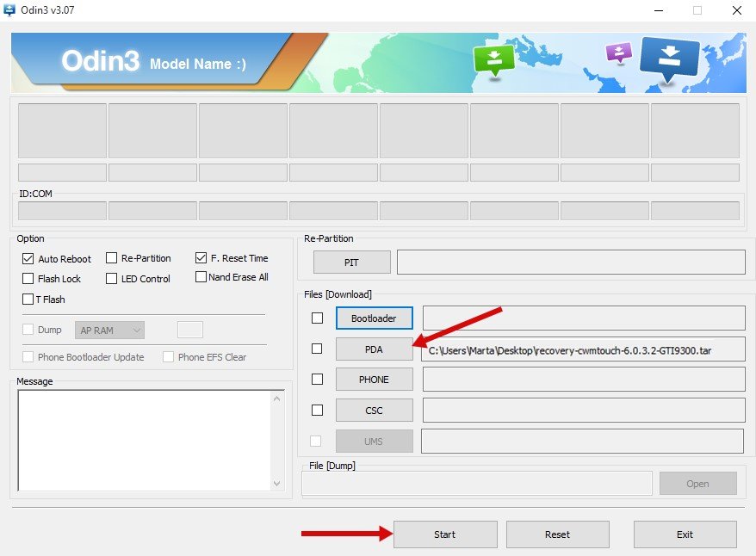Tick the checkbox beside the PHONE button
The image size is (756, 556).
[317, 380]
